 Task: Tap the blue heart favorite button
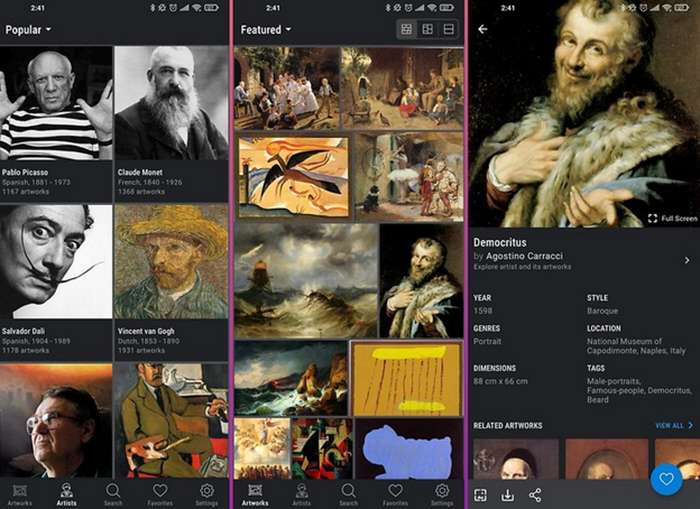click(666, 480)
